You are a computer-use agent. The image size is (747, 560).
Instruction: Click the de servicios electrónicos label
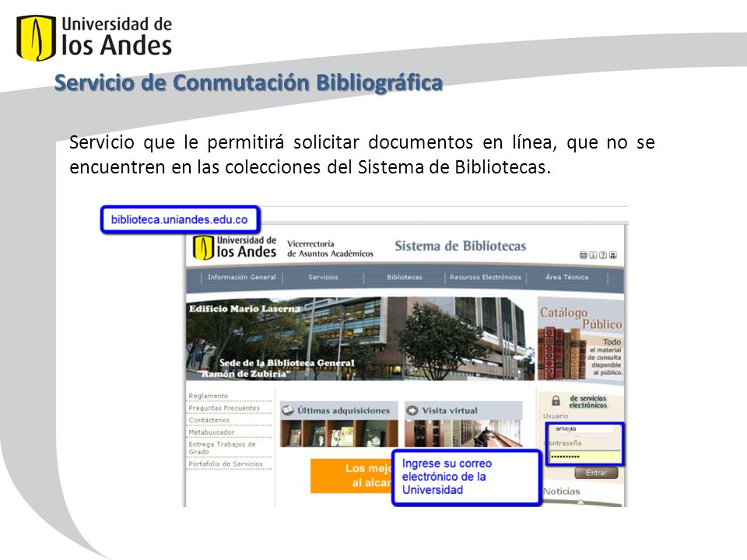tap(588, 401)
